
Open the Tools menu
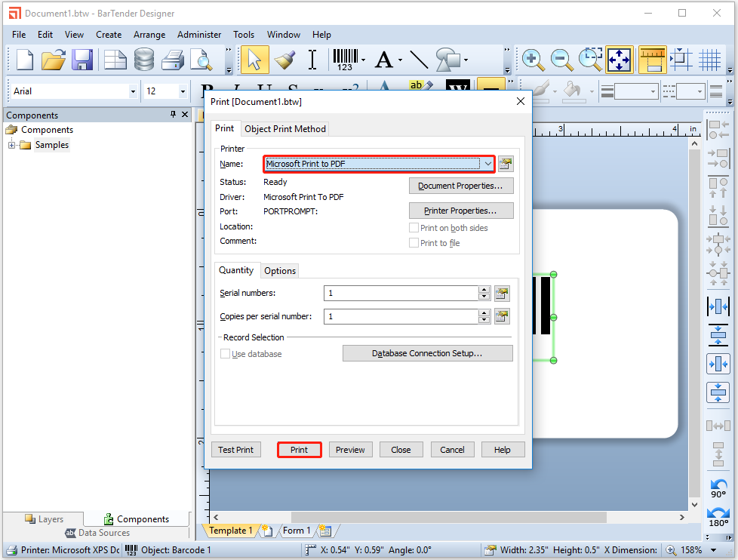tap(244, 35)
